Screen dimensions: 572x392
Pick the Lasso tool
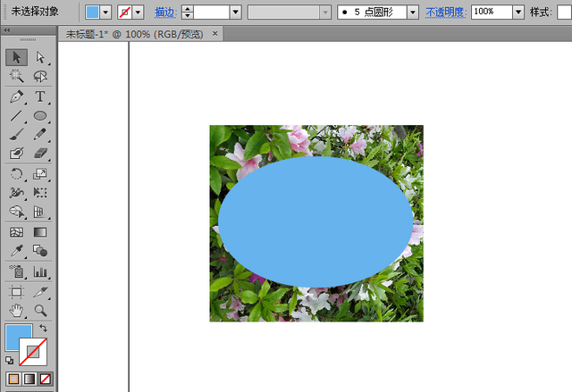tap(40, 76)
